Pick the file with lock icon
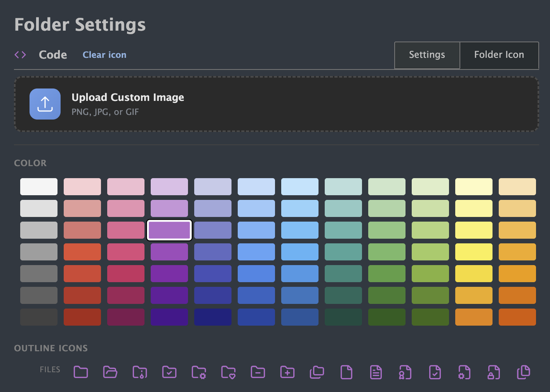550x392 pixels. tap(494, 372)
